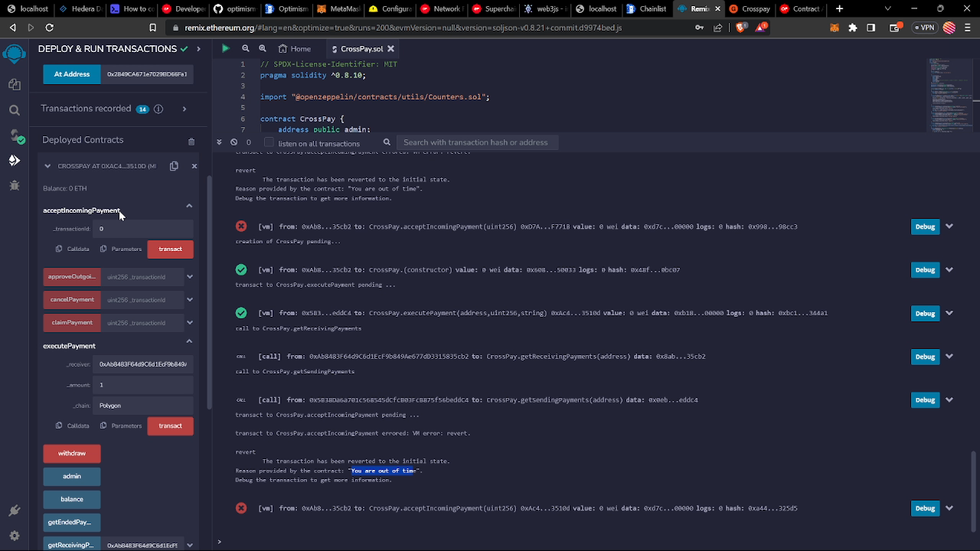The height and width of the screenshot is (551, 980).
Task: Click the _transactionId input field
Action: click(x=143, y=229)
